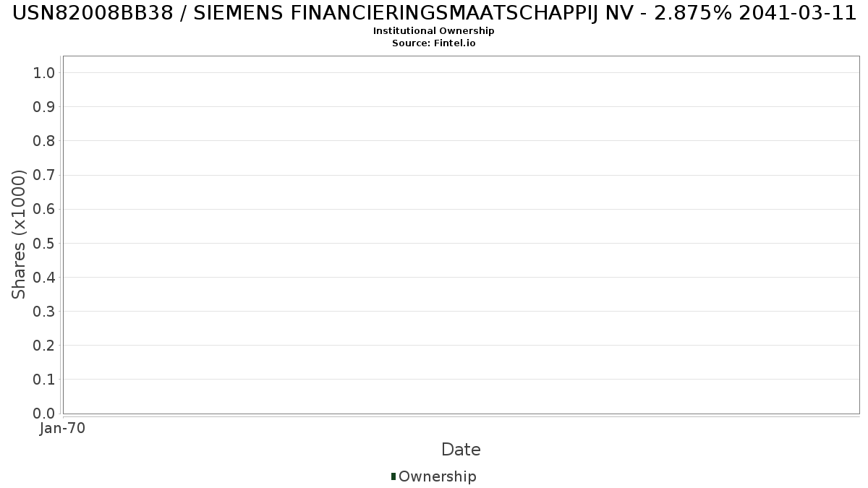Click the 0.0 y-axis tick label
This screenshot has height=488, width=868.
click(44, 413)
